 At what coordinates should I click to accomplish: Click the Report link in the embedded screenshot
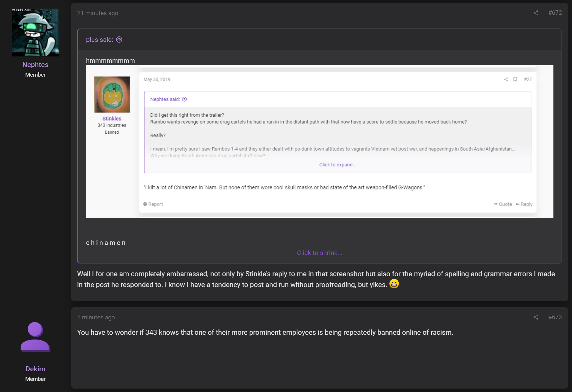click(153, 204)
